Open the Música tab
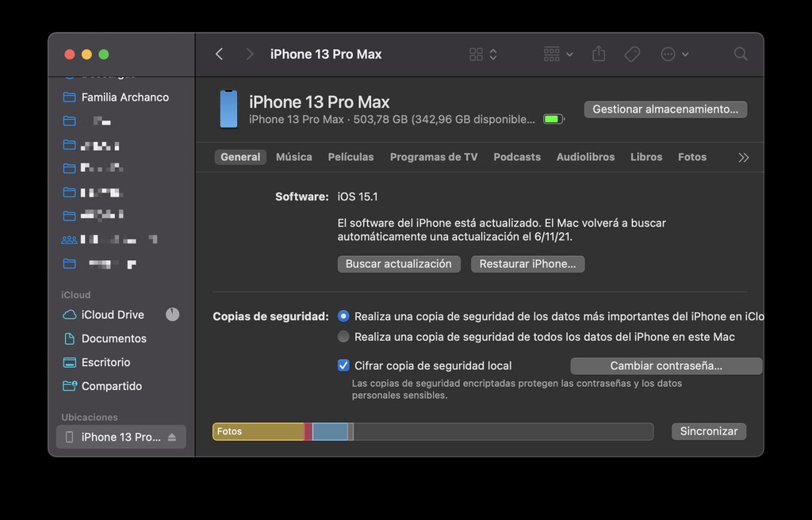 (293, 157)
